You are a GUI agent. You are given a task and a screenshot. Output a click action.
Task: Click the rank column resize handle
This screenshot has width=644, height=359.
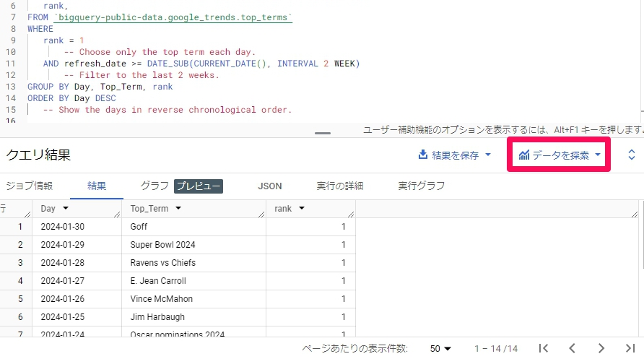pos(351,214)
